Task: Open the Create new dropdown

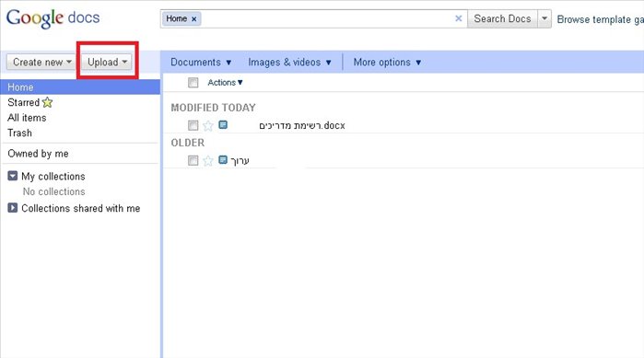Action: [41, 62]
